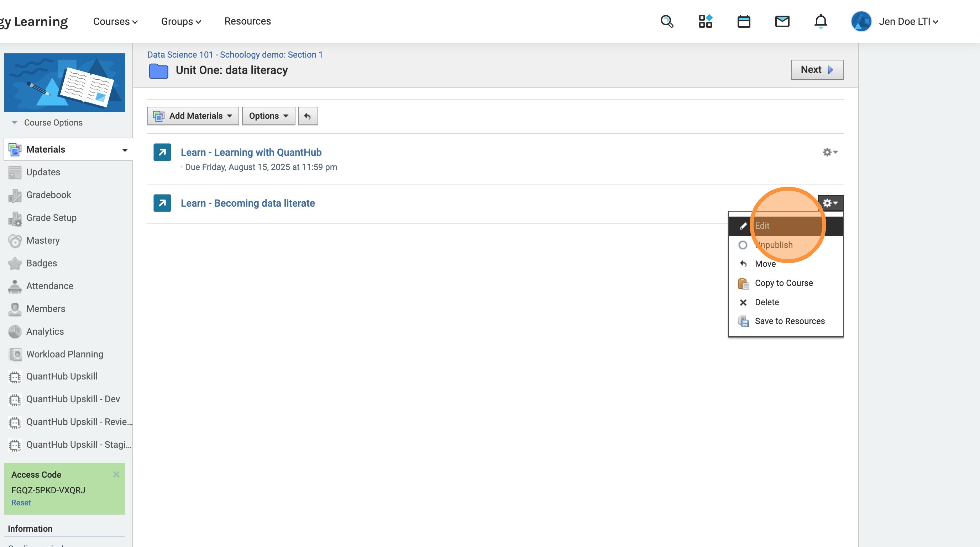Click the course banner thumbnail image
This screenshot has width=980, height=547.
click(x=65, y=83)
